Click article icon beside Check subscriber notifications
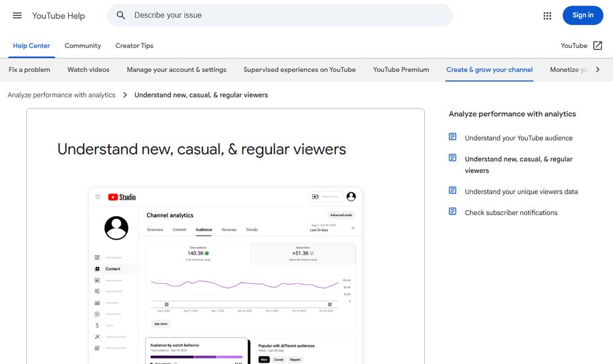 (452, 211)
